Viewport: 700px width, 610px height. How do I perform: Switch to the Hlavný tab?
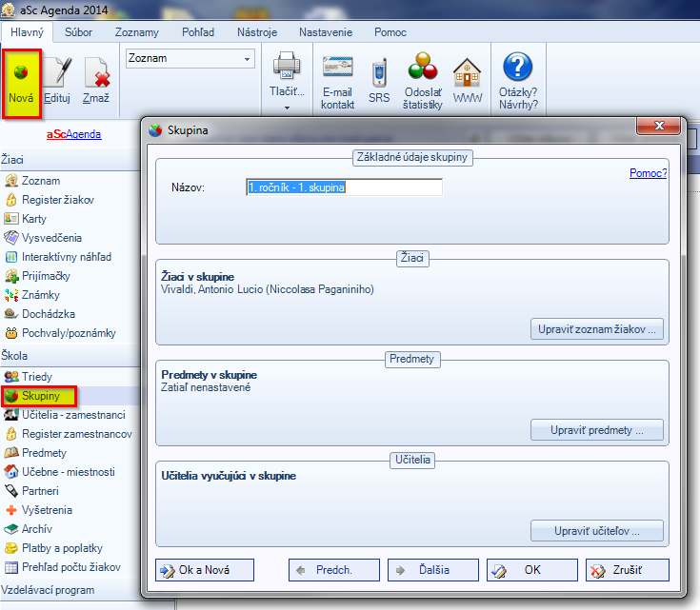pos(27,32)
